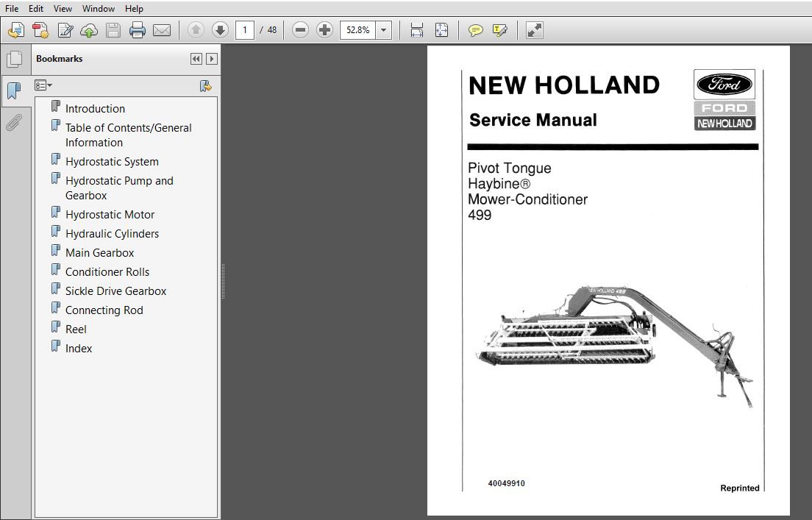The height and width of the screenshot is (520, 812).
Task: Open the File menu
Action: click(11, 8)
